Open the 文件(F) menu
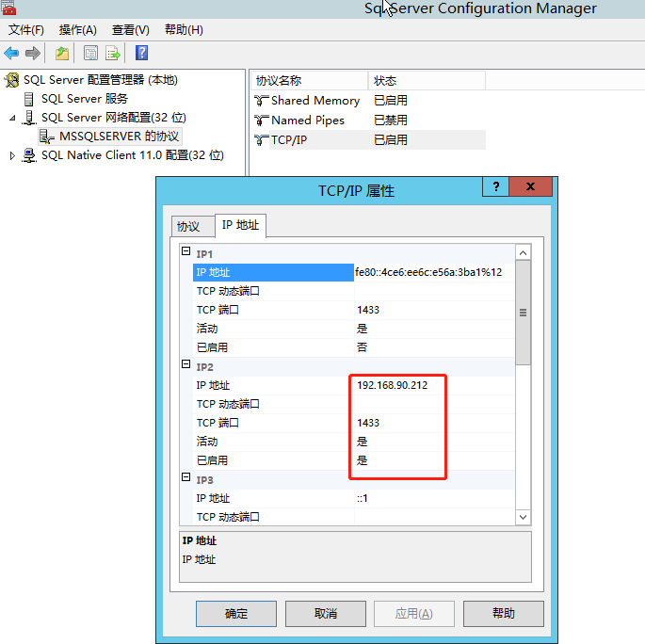The width and height of the screenshot is (645, 644). click(x=26, y=29)
